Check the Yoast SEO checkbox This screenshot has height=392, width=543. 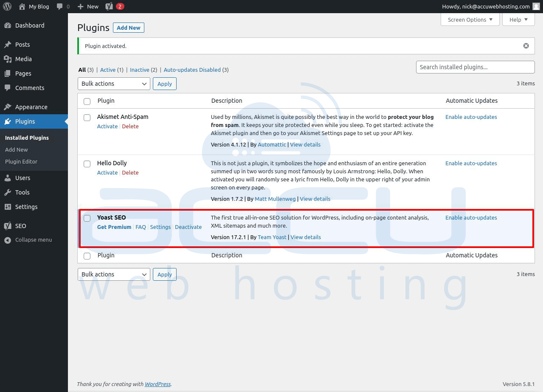[87, 218]
